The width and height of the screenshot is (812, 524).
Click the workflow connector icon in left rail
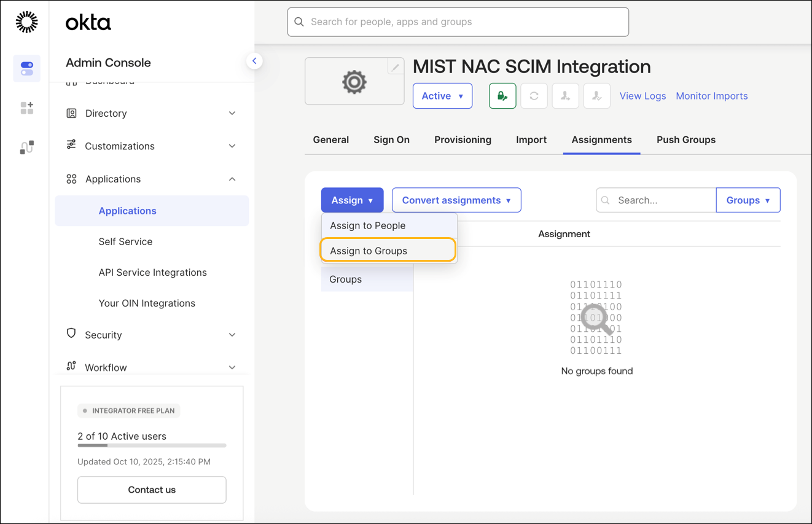point(26,147)
